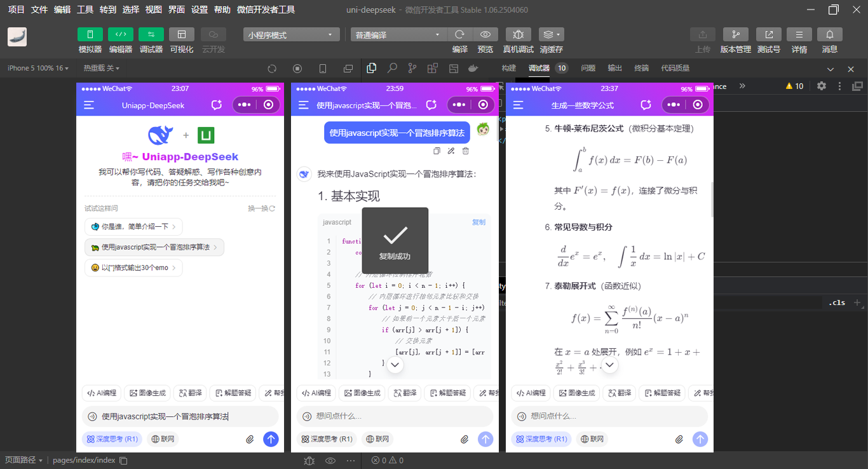Open the 设置 menu in the menu bar
Screen dimensions: 868x469
tap(199, 10)
